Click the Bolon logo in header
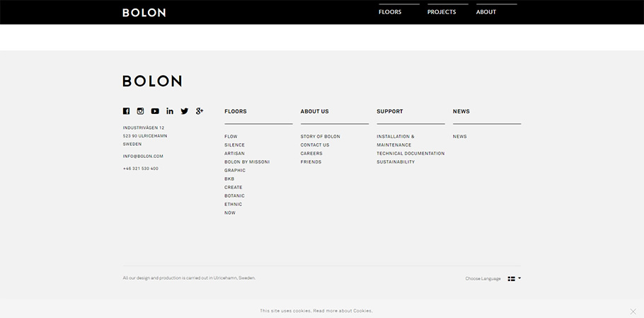 pos(144,13)
